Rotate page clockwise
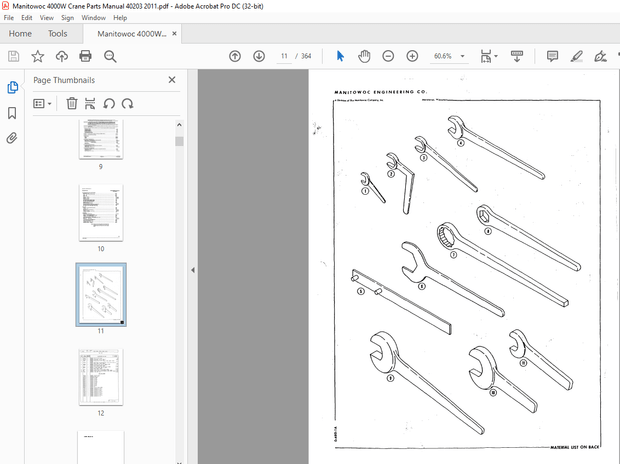 [127, 104]
